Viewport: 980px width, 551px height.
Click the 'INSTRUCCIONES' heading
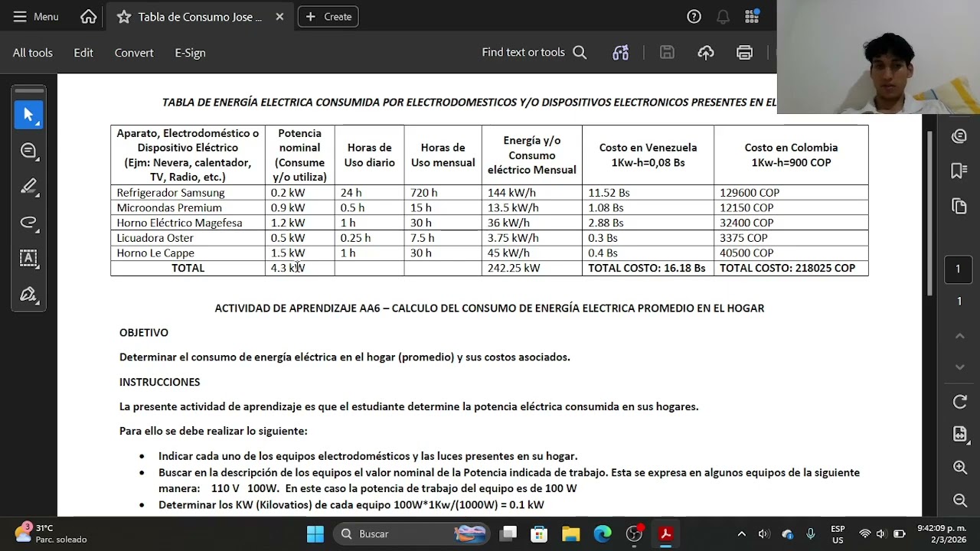[x=159, y=382]
